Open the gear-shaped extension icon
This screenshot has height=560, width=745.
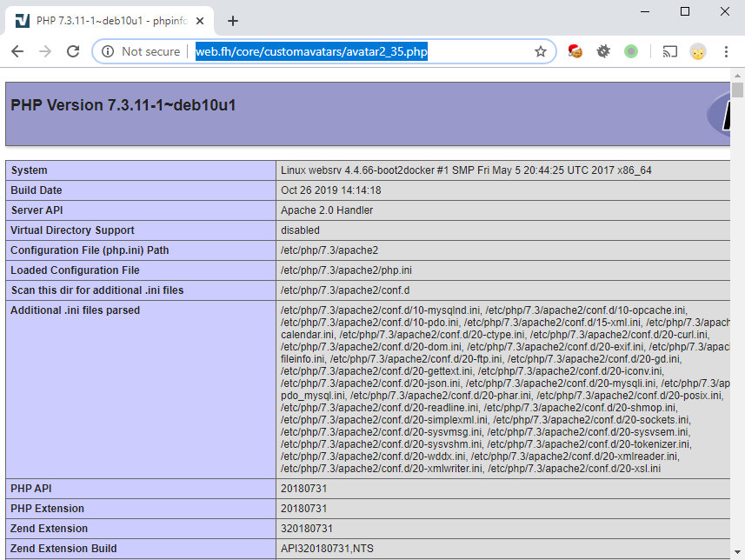coord(603,51)
